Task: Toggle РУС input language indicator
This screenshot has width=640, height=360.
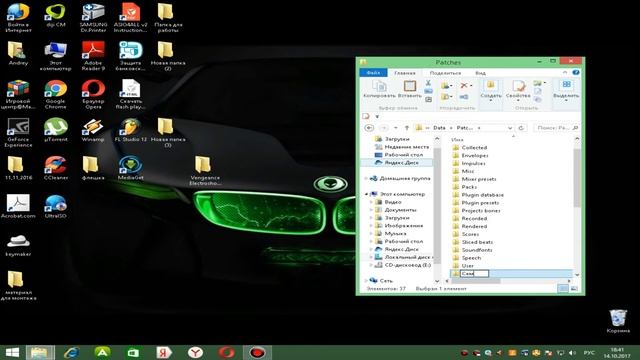Action: [x=589, y=353]
